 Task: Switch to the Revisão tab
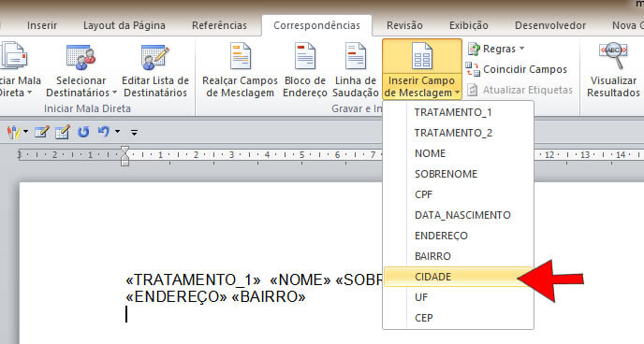pos(404,25)
